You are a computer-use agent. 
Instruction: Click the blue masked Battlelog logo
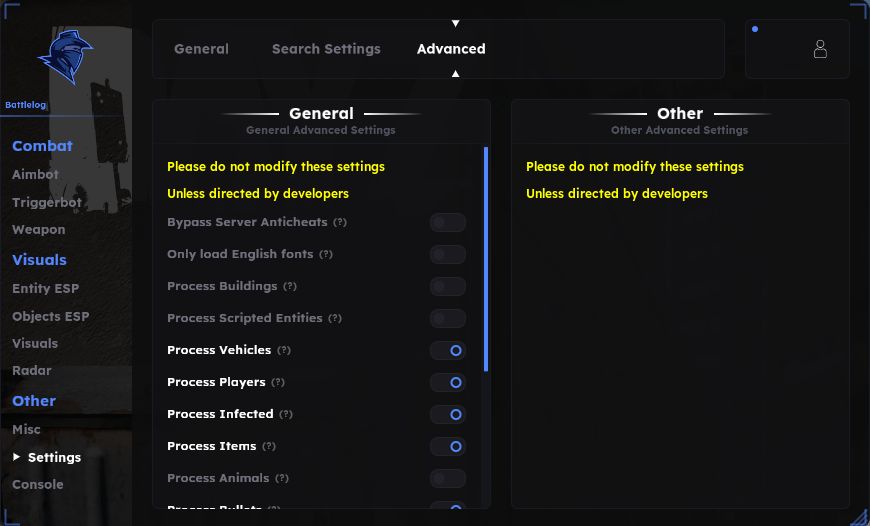click(x=65, y=57)
